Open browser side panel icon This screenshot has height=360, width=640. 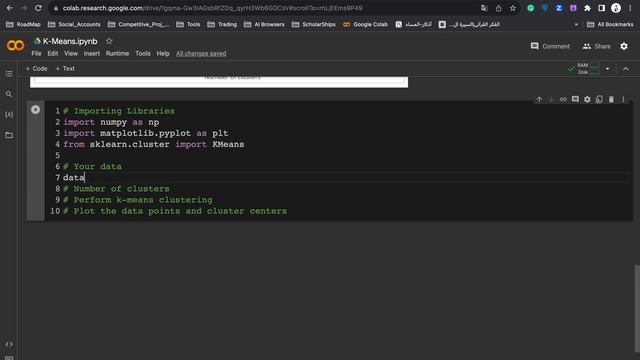(x=602, y=8)
